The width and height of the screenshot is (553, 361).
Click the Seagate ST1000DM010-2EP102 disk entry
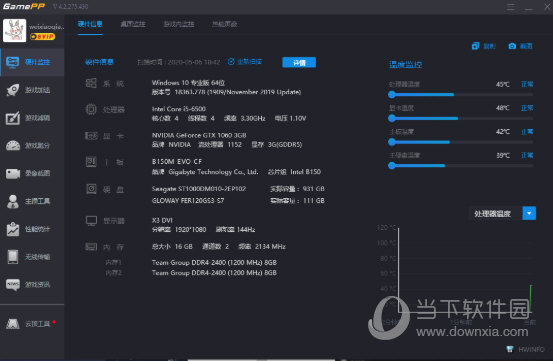[199, 189]
